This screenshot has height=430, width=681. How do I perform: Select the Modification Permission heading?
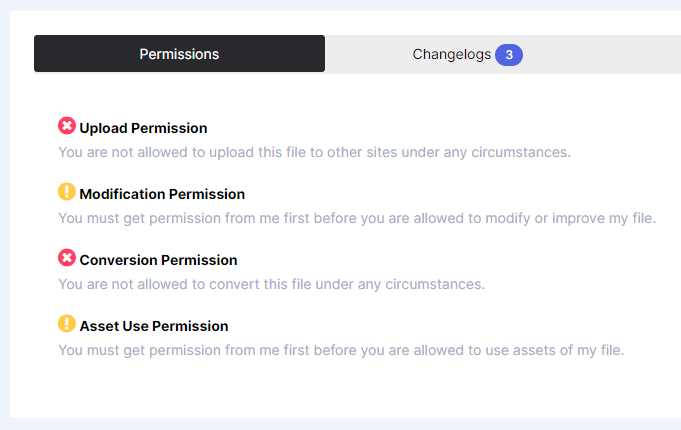pyautogui.click(x=162, y=194)
